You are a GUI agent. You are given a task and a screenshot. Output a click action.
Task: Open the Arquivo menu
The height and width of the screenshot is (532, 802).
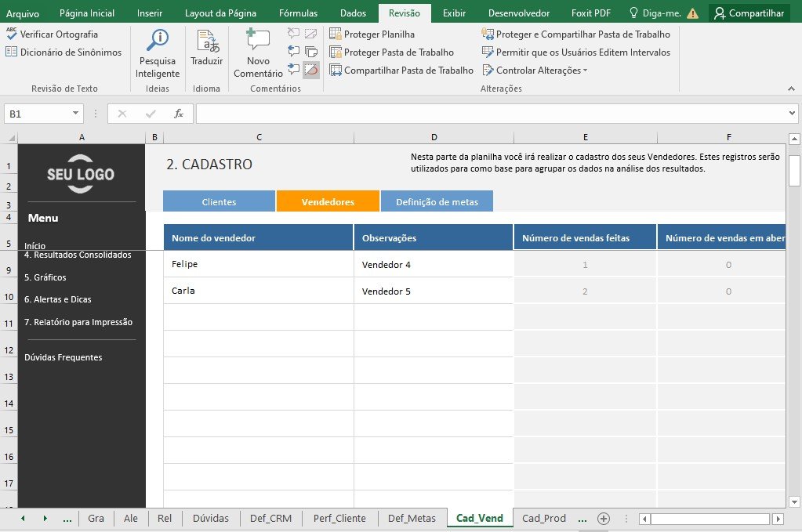(23, 13)
